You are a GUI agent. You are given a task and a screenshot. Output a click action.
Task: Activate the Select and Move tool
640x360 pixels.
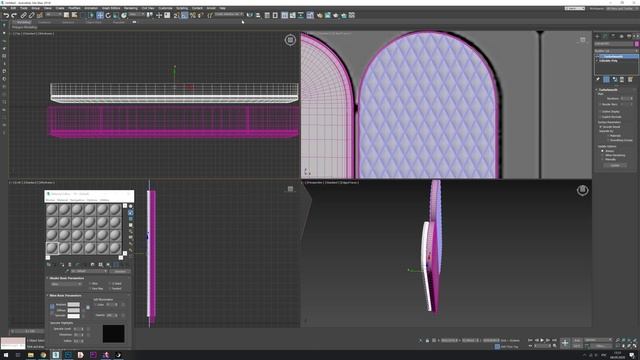tap(100, 15)
